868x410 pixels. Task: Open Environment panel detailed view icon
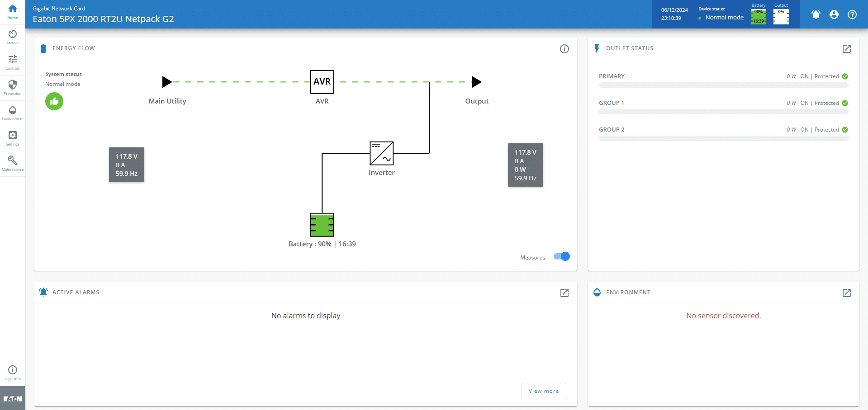point(847,293)
